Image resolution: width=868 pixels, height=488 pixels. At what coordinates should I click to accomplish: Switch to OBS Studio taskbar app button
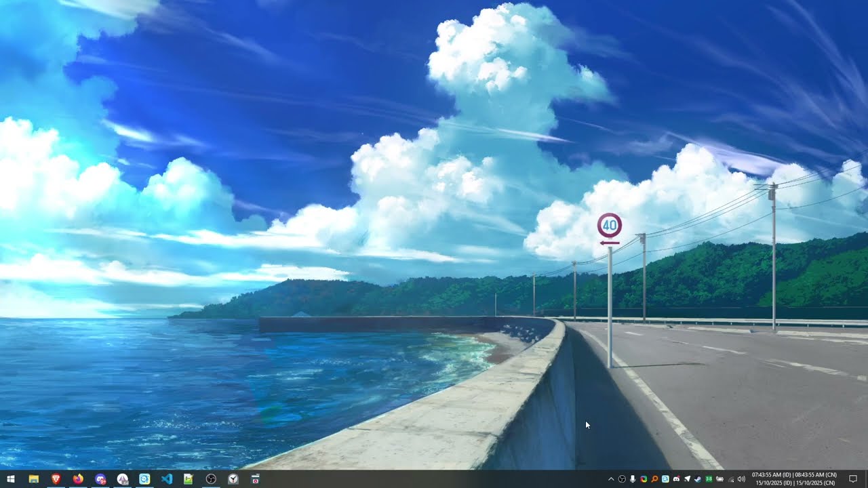coord(211,479)
